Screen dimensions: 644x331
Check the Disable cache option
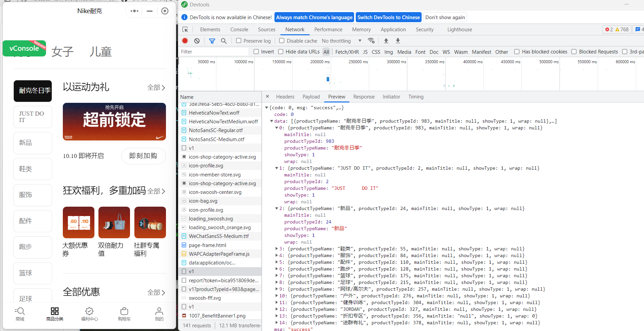click(x=282, y=41)
